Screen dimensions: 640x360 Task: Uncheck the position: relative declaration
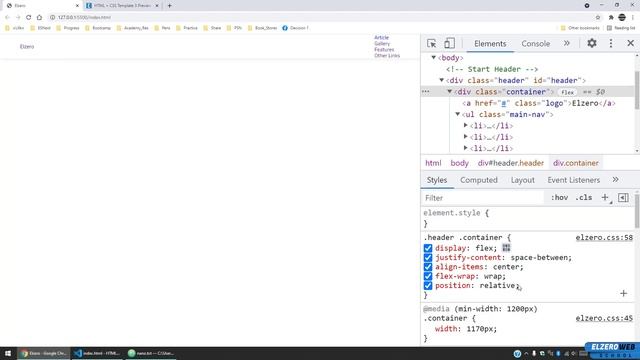click(428, 286)
